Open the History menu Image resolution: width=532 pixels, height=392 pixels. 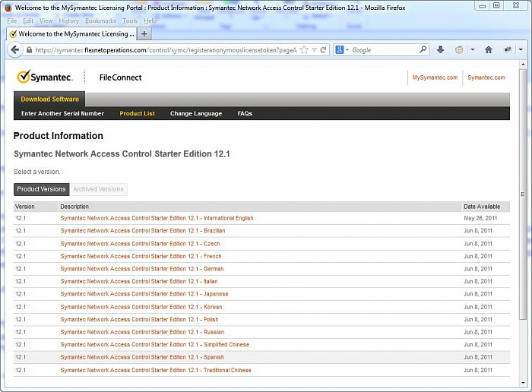click(x=69, y=21)
